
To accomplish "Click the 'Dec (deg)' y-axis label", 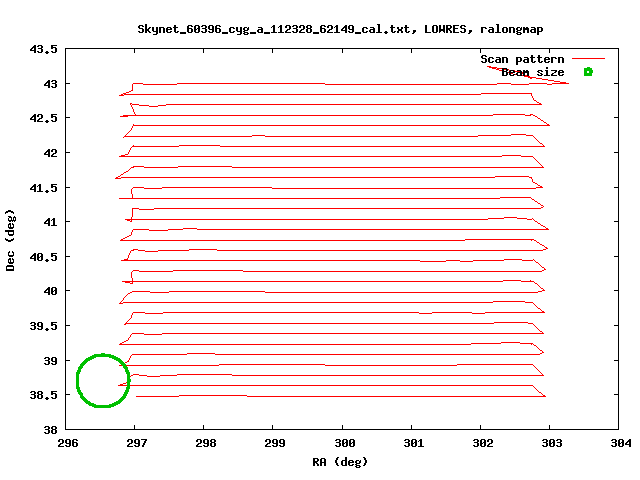I will [x=11, y=239].
